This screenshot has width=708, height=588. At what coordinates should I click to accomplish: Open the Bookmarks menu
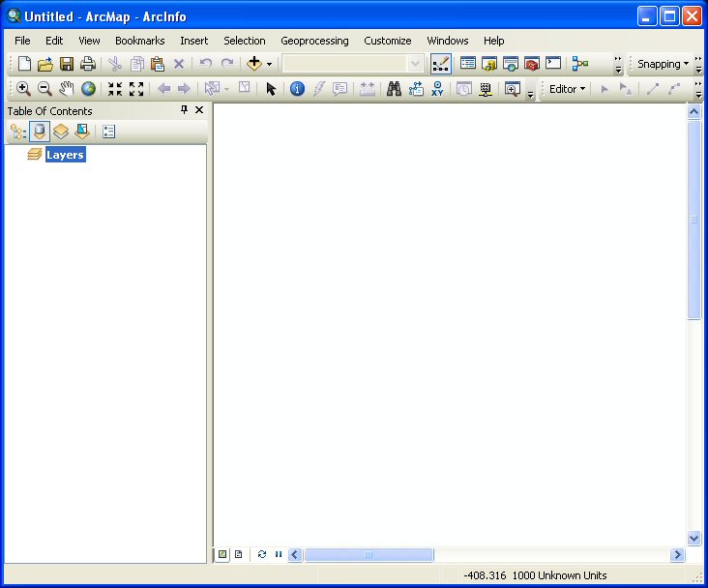coord(139,41)
